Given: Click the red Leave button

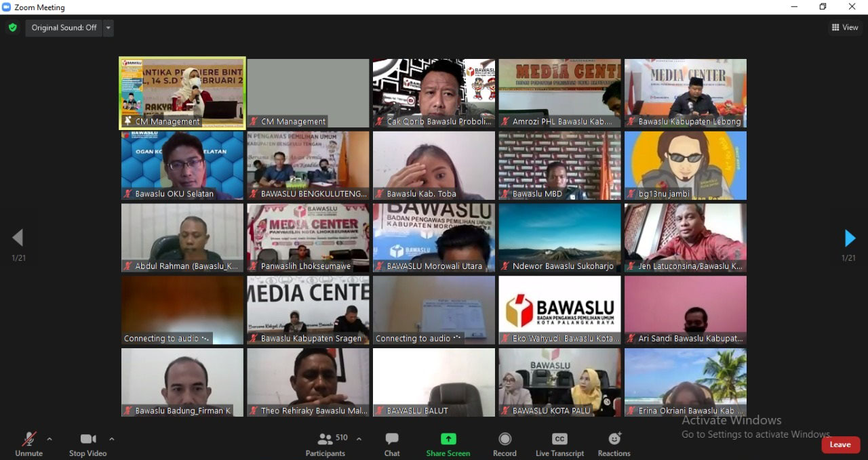Looking at the screenshot, I should 840,444.
